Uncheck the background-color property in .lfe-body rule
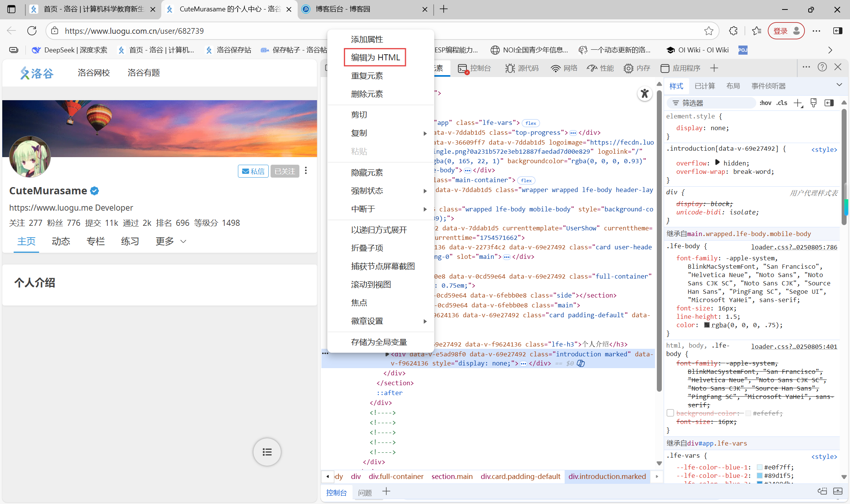The width and height of the screenshot is (850, 504). pos(670,413)
